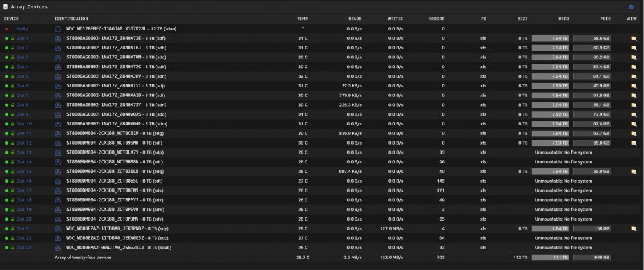This screenshot has height=270, width=644.
Task: Open the view folder icon for Disk 12
Action: point(634,143)
